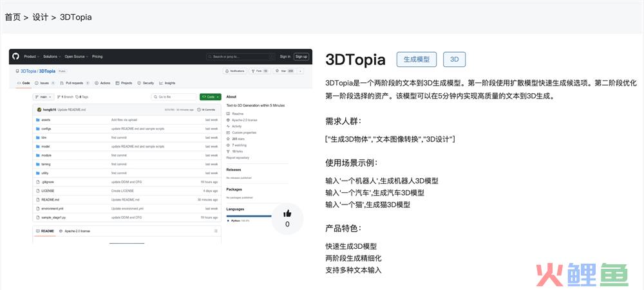Screen dimensions: 644x290
Task: Click the Notifications bell button
Action: pos(235,71)
